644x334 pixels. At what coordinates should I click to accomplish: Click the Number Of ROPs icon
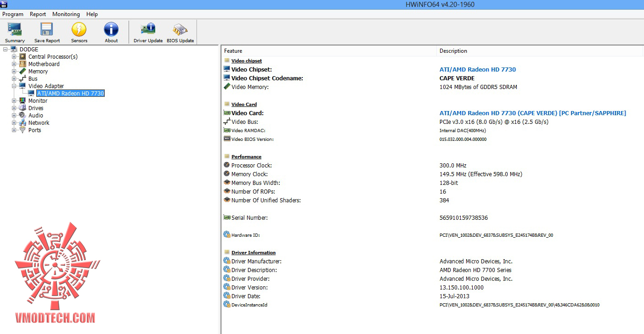tap(226, 191)
